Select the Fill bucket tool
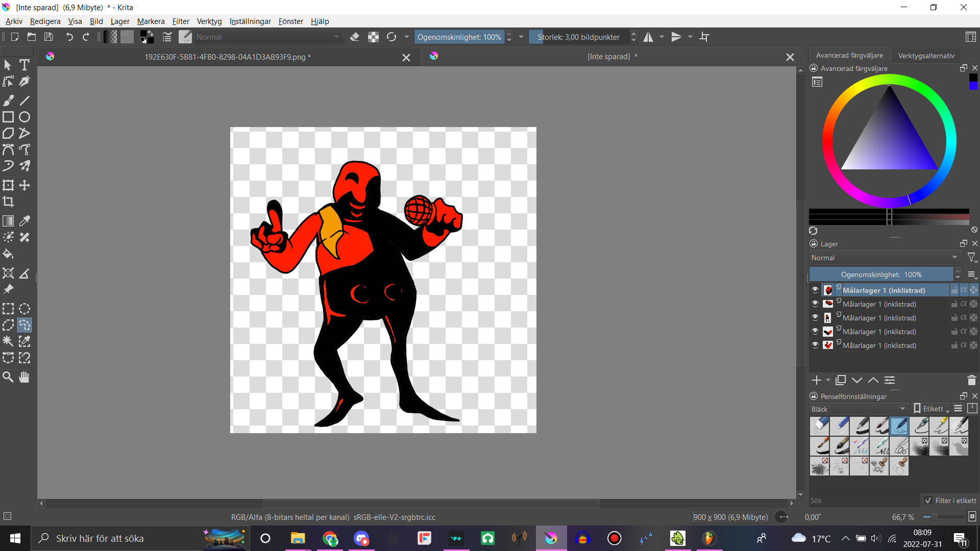 click(x=8, y=254)
